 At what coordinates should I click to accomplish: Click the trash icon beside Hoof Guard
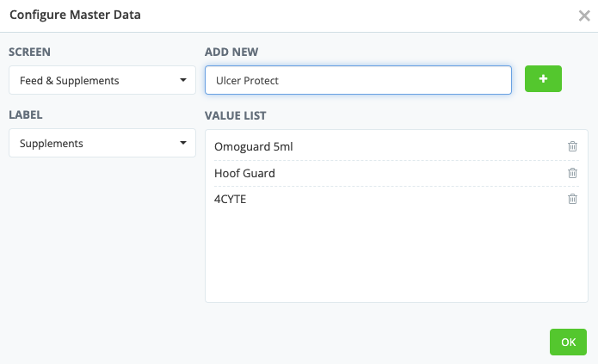pyautogui.click(x=572, y=173)
